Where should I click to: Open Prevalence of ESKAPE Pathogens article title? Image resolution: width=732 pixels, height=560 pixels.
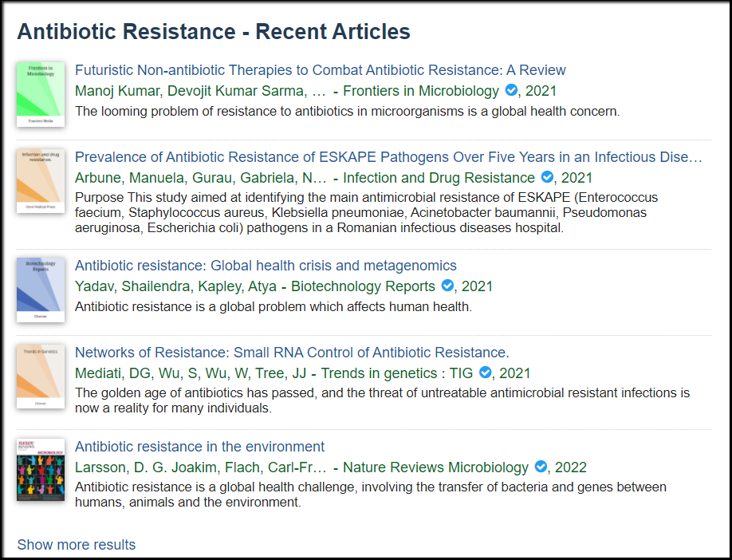(388, 157)
